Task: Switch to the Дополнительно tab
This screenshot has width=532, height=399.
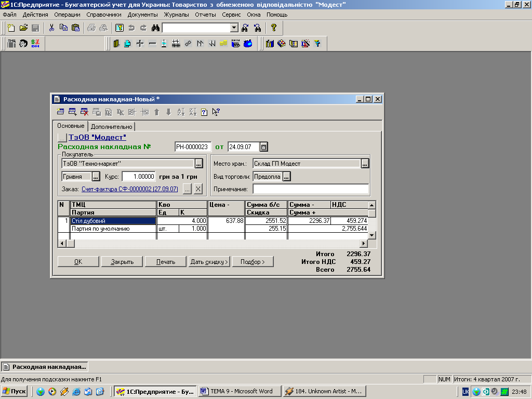Action: (112, 127)
